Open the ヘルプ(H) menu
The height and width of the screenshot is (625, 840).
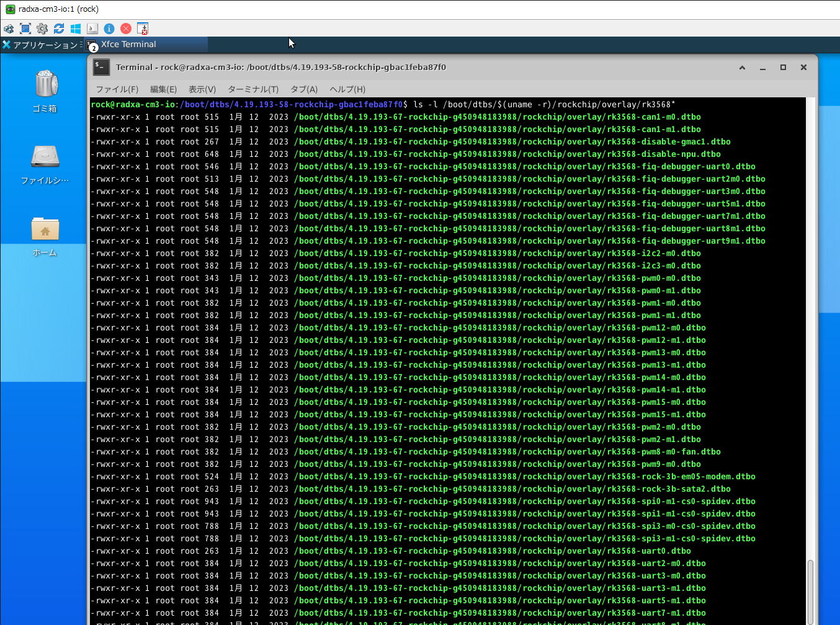coord(347,89)
